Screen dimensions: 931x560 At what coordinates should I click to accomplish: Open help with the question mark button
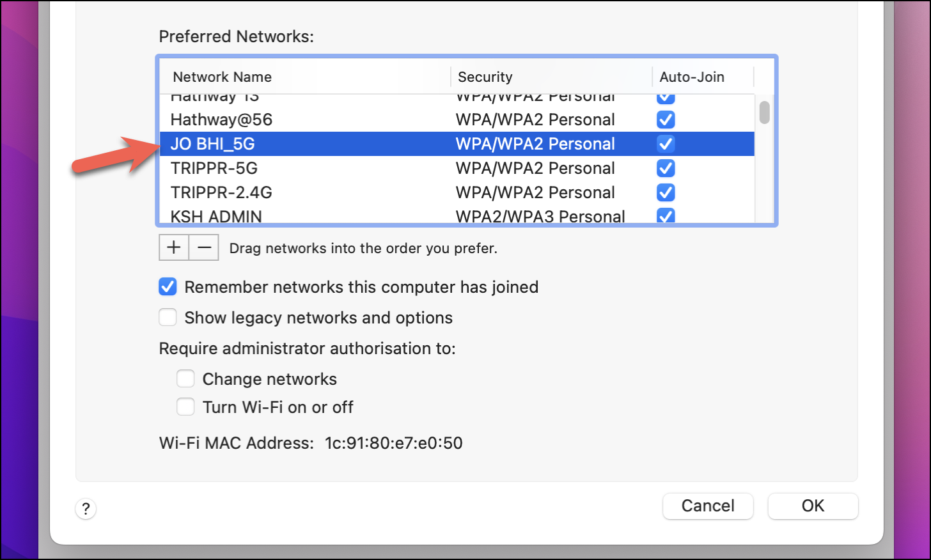click(86, 509)
